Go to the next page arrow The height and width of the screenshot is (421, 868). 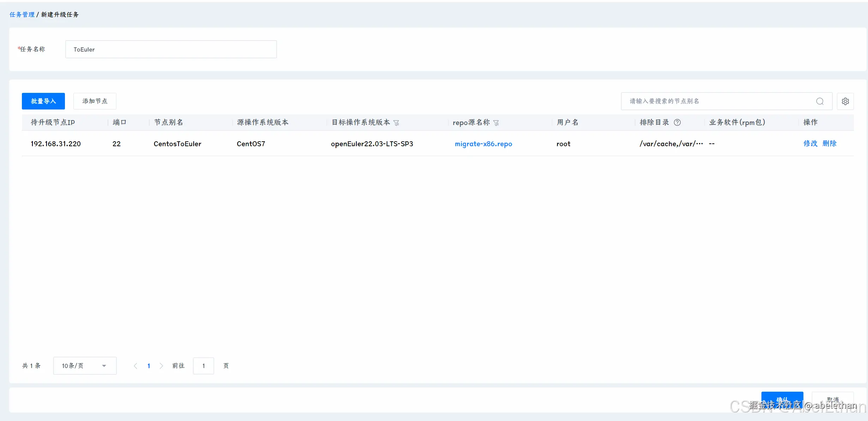tap(161, 366)
